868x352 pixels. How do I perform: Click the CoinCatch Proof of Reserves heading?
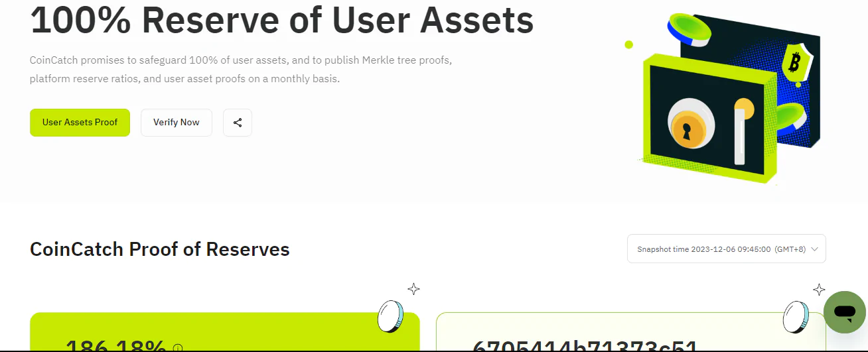(160, 249)
